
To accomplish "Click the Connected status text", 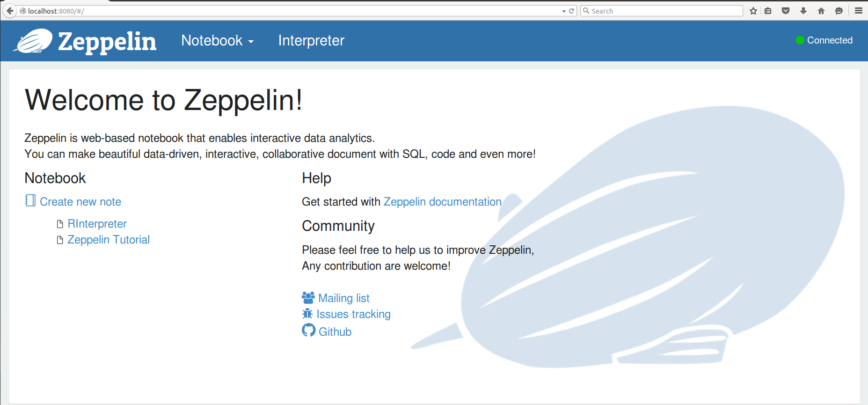I will coord(830,40).
